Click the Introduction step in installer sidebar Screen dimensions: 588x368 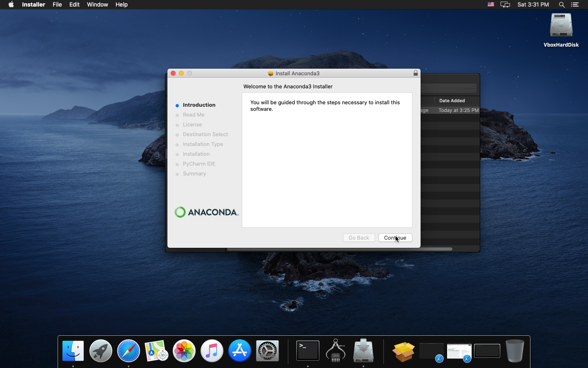[199, 105]
